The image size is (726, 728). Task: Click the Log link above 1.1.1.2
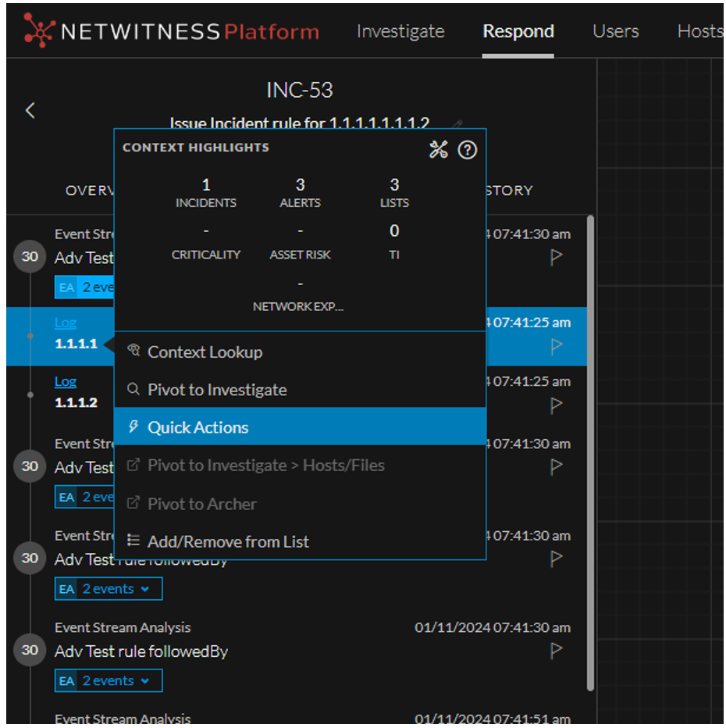(x=66, y=382)
